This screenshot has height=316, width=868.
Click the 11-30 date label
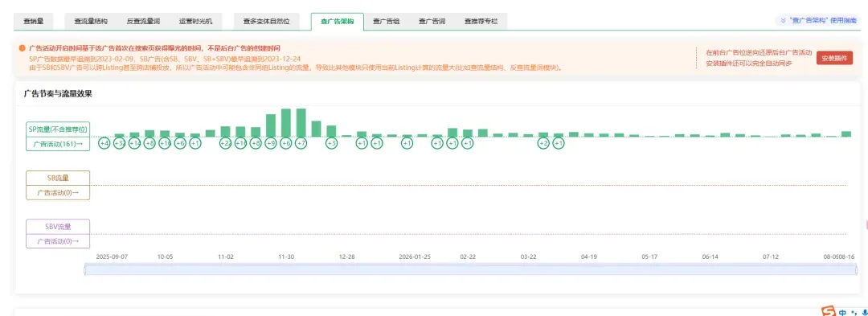point(286,256)
